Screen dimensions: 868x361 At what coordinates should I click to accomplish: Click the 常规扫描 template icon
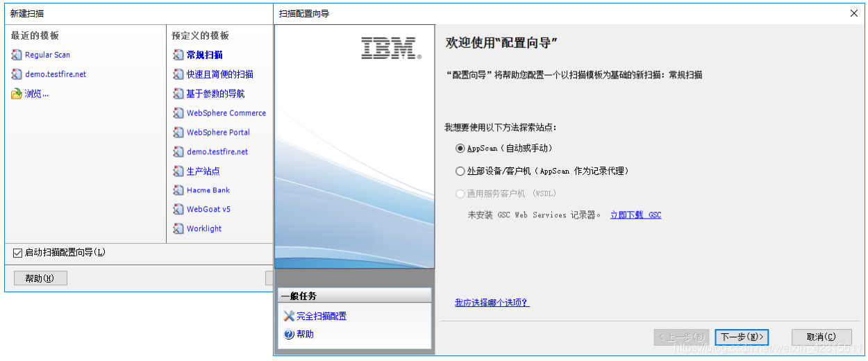coord(178,55)
